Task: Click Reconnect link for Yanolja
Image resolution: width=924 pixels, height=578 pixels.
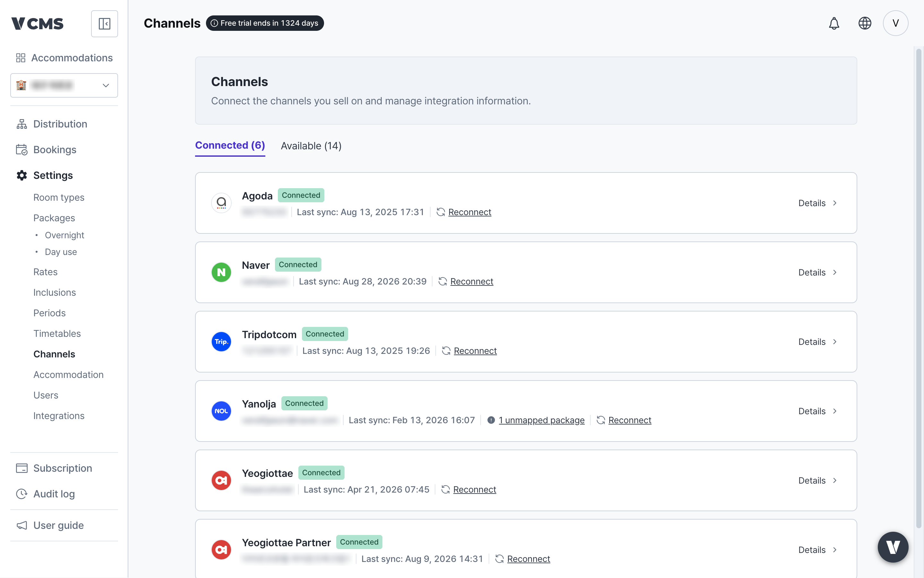Action: click(x=629, y=420)
